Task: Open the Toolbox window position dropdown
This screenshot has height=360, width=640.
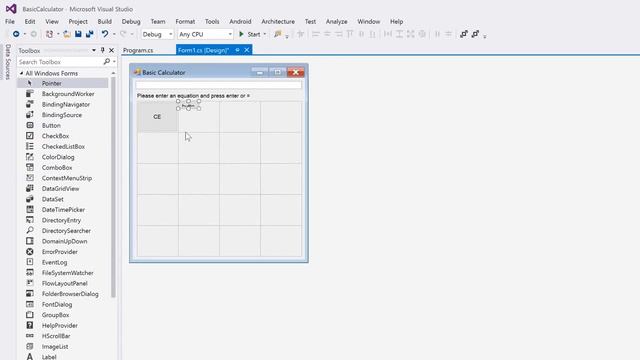Action: pos(94,50)
